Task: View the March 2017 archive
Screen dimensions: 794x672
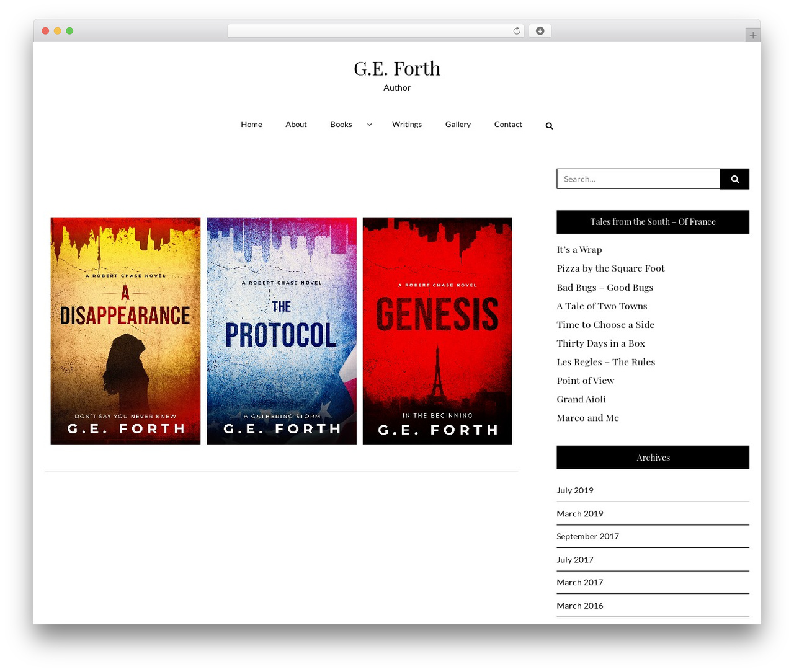Action: [579, 582]
